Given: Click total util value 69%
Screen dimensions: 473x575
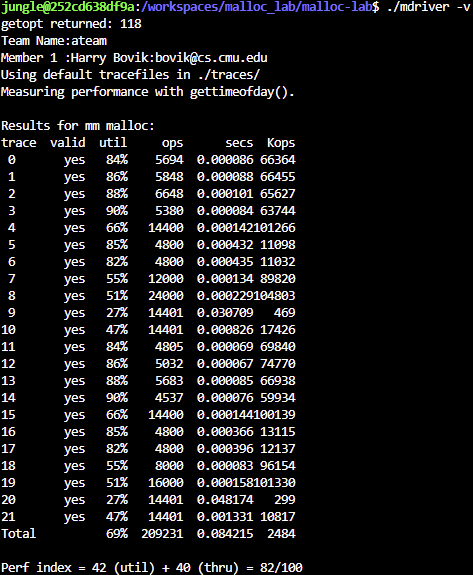Looking at the screenshot, I should tap(117, 534).
